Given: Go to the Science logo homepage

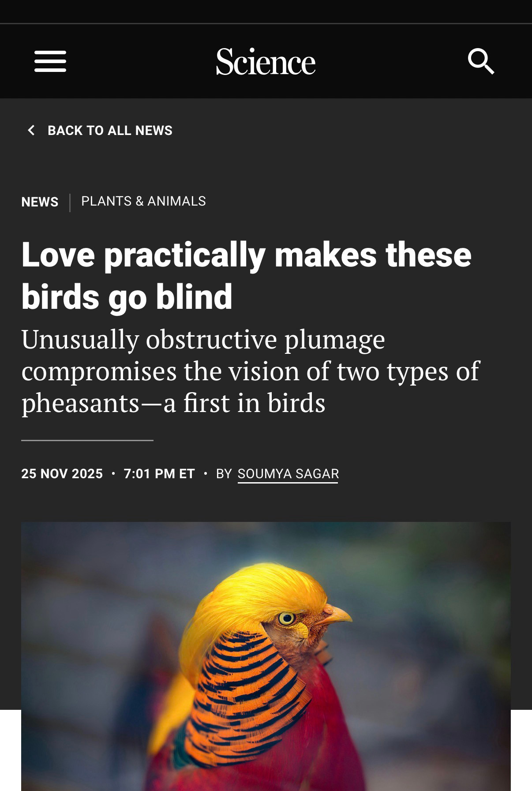Looking at the screenshot, I should (266, 62).
